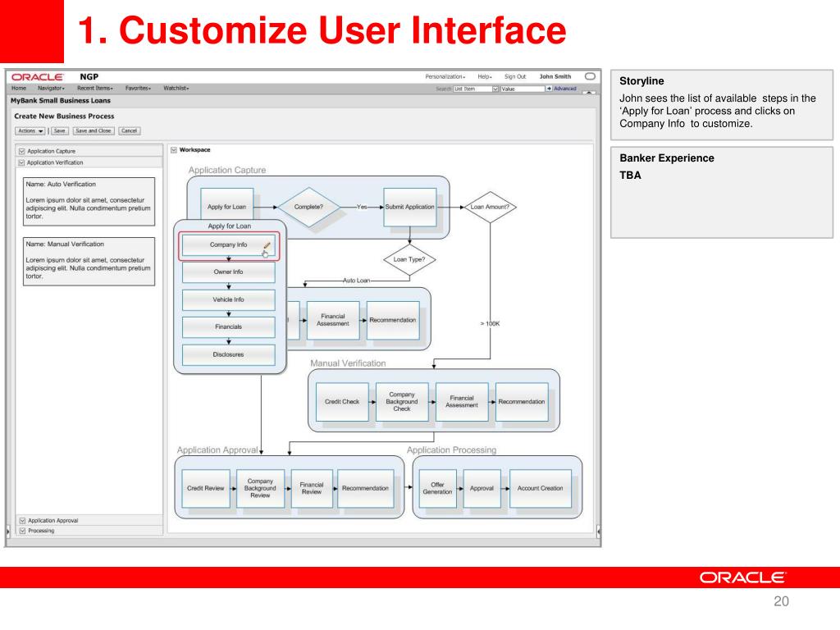Select the Financials step in Apply for Loan

click(x=229, y=326)
